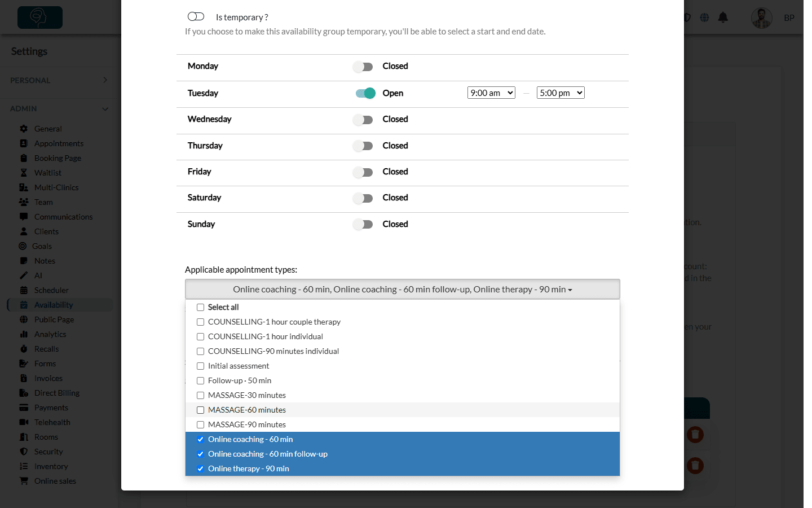This screenshot has width=812, height=508.
Task: Open the Direct Billing settings
Action: tap(57, 393)
